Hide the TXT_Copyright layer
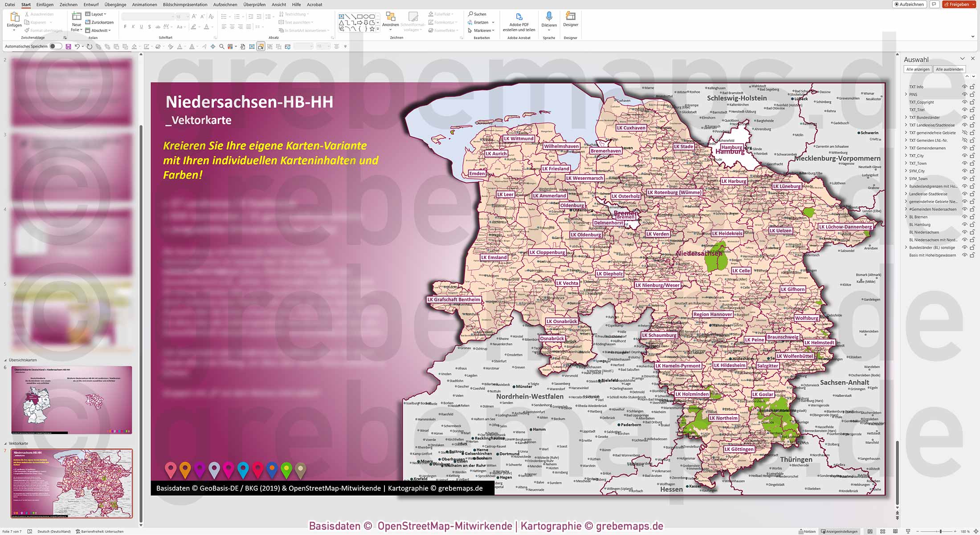 965,102
